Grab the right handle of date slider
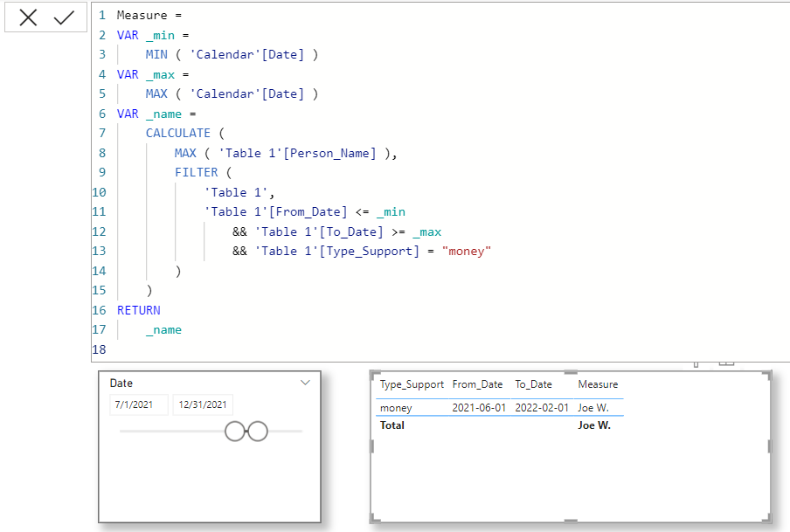 coord(258,432)
